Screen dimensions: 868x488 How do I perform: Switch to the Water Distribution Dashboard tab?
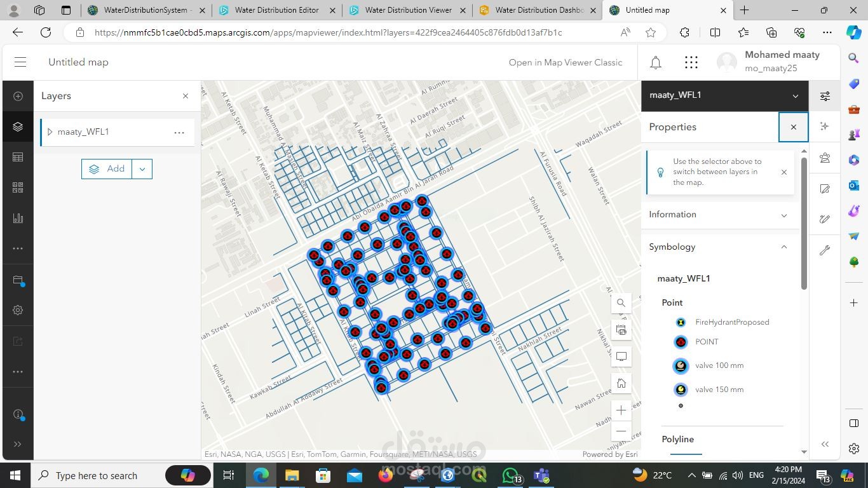point(537,10)
